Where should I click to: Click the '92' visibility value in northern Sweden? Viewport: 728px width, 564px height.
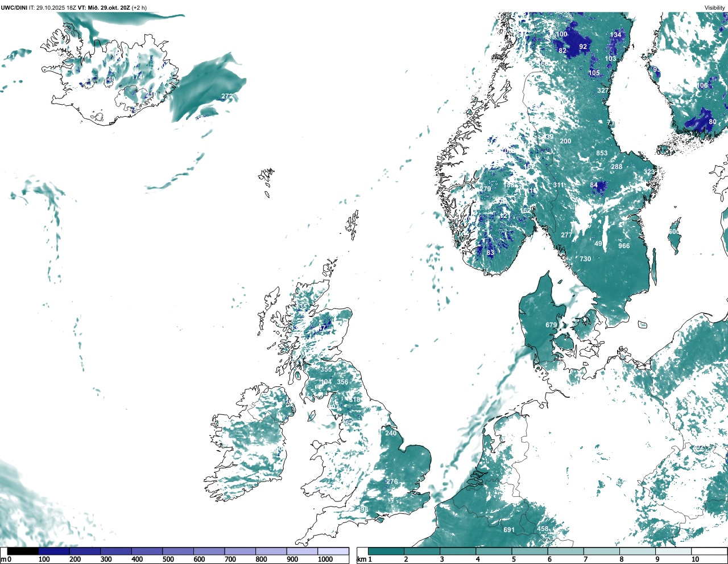583,47
